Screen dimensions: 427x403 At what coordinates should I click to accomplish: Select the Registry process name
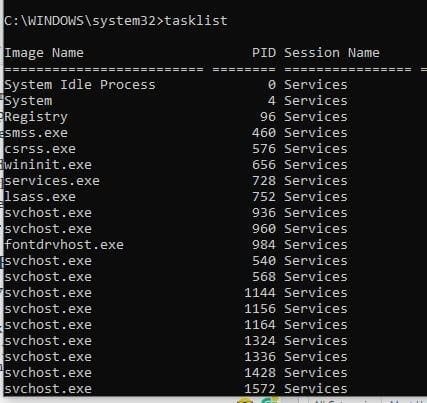click(x=36, y=117)
